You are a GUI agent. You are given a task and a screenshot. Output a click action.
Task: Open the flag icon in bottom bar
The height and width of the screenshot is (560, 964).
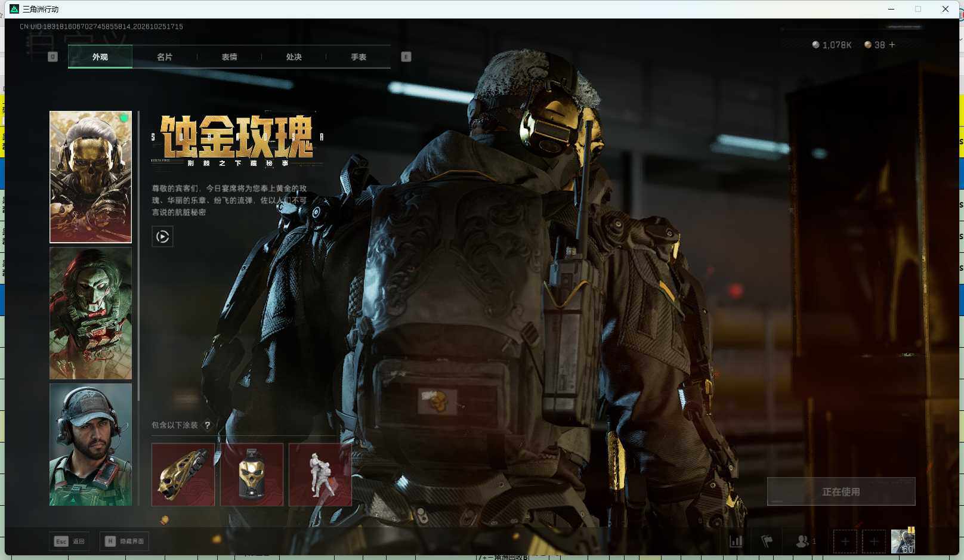click(x=767, y=542)
